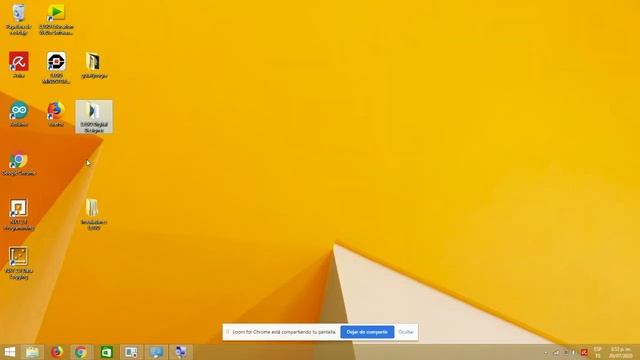Switch to Firefox in the taskbar
640x360 pixels.
pos(57,352)
